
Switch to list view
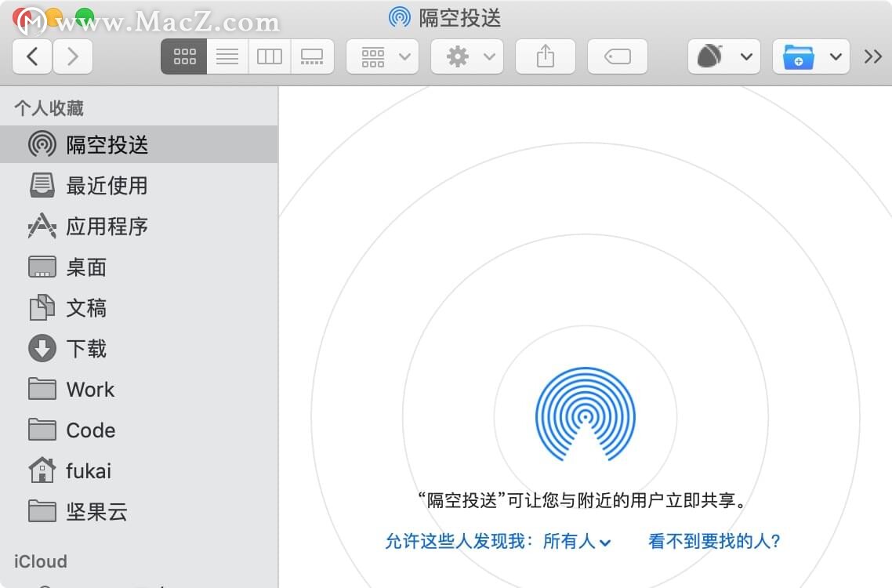pyautogui.click(x=227, y=56)
